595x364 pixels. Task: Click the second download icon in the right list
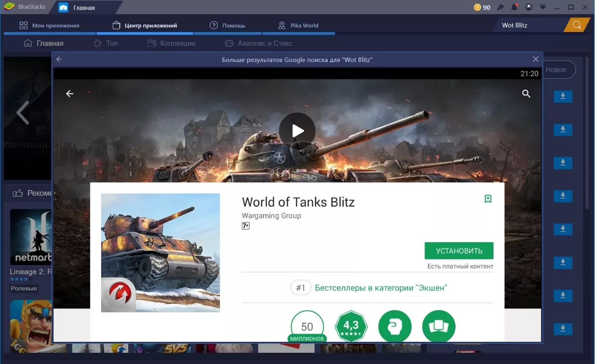[563, 130]
